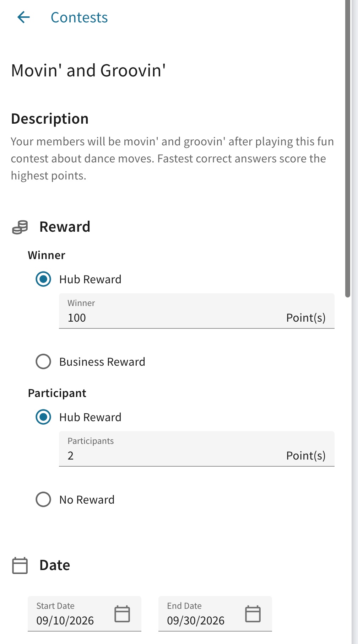Click the Start Date 09/10/2026 field
This screenshot has width=358, height=644.
point(85,614)
